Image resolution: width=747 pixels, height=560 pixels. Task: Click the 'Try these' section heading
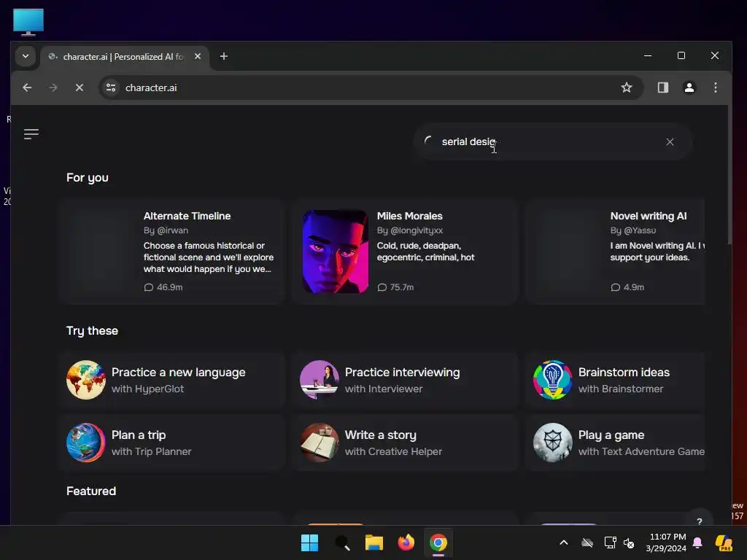pos(92,330)
